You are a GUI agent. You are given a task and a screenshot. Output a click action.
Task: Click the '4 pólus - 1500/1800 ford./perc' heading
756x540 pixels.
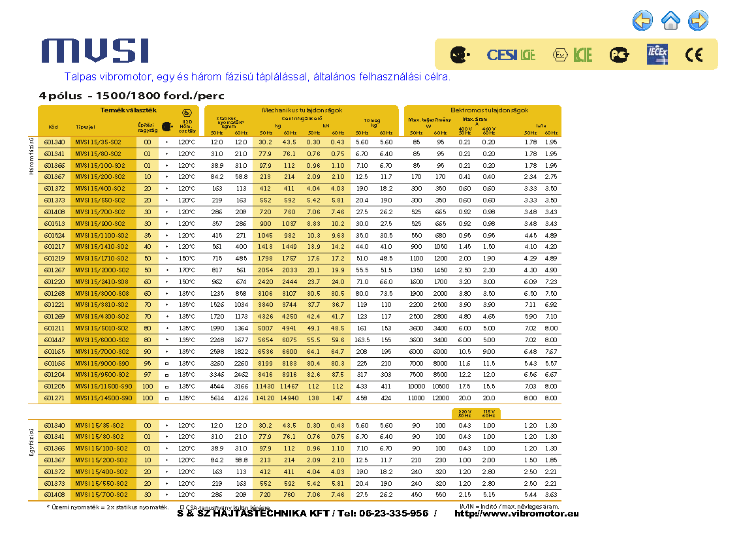coord(131,95)
